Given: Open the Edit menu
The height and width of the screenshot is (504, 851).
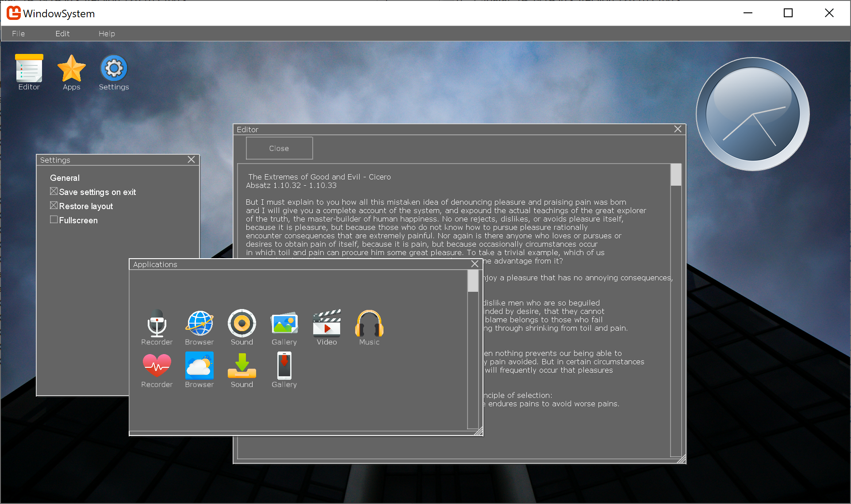Looking at the screenshot, I should click(62, 34).
